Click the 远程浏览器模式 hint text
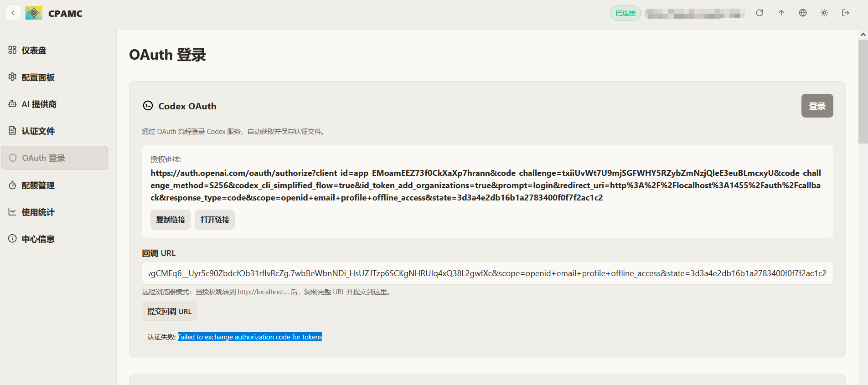The width and height of the screenshot is (868, 385). click(x=267, y=292)
